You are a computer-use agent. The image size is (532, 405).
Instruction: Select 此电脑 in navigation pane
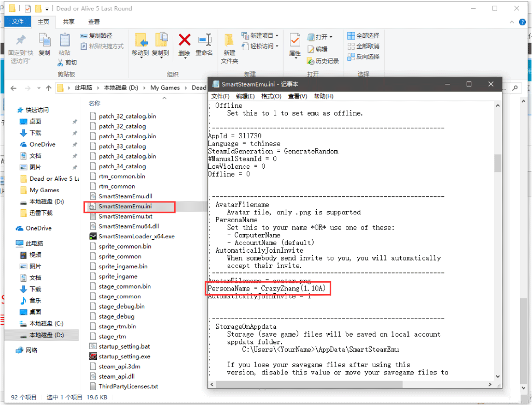tap(30, 243)
